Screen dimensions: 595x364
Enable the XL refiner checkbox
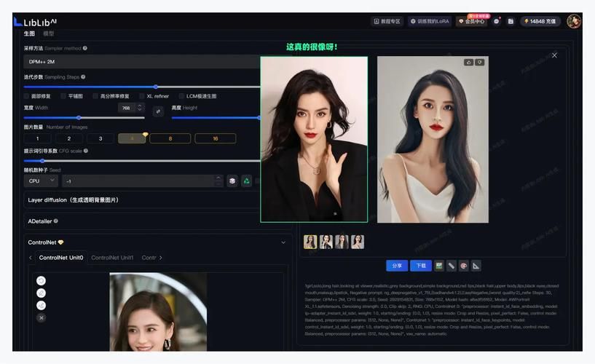pos(141,96)
